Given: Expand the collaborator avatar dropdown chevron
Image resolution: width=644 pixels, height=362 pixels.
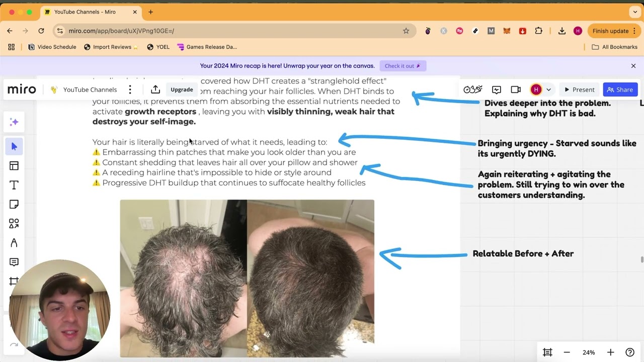Looking at the screenshot, I should (548, 89).
